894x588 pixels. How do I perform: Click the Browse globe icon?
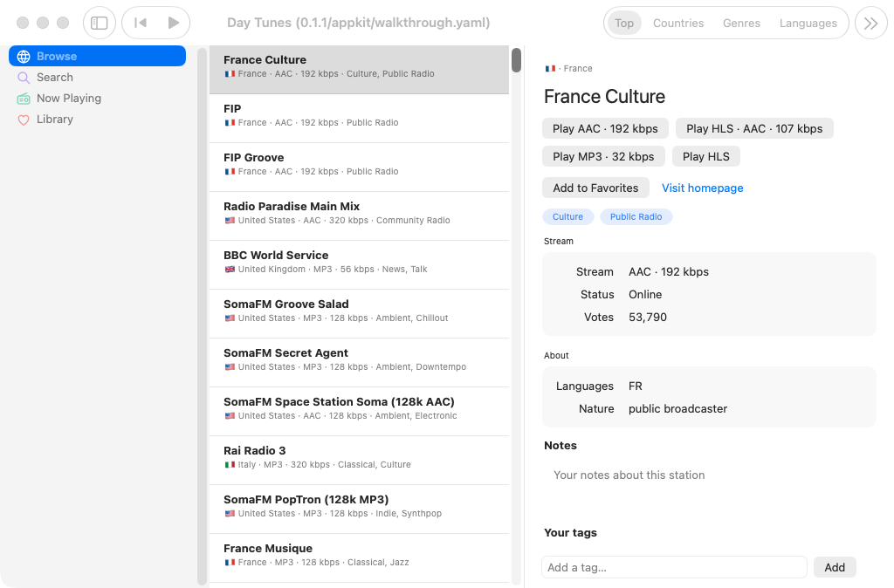[24, 57]
